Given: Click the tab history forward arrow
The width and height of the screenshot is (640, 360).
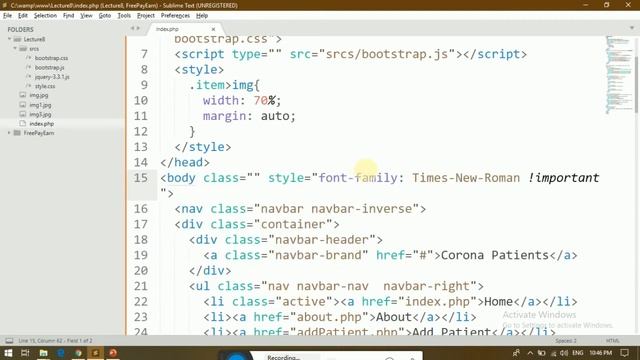Looking at the screenshot, I should 138,29.
